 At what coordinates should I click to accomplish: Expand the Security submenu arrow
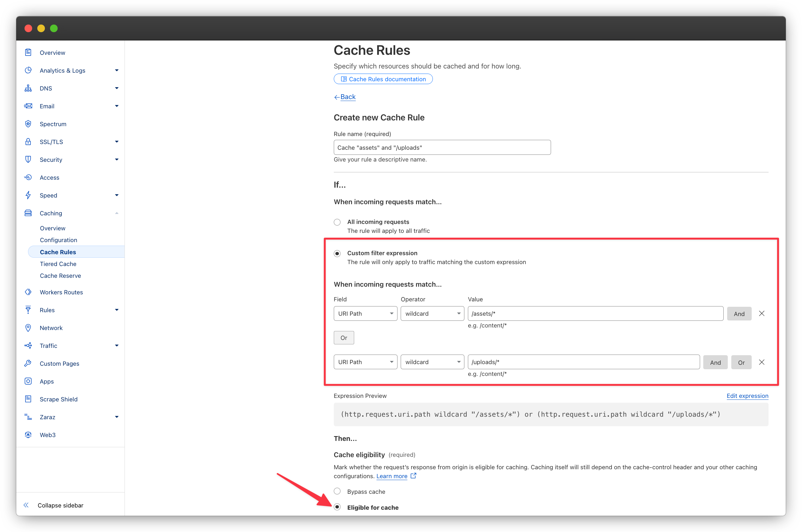117,160
